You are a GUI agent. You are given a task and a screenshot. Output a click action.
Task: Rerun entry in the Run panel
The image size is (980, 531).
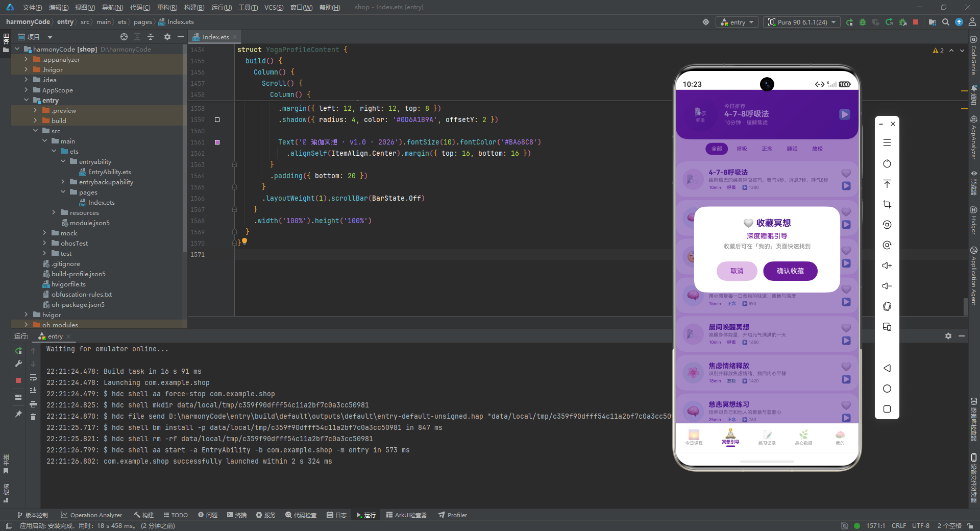pyautogui.click(x=18, y=351)
